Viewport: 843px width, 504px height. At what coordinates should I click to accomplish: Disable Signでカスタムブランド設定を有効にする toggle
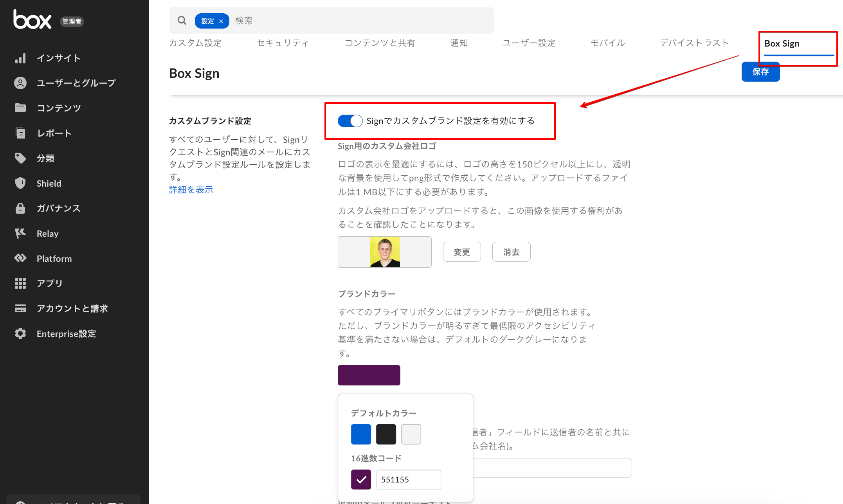(x=349, y=121)
